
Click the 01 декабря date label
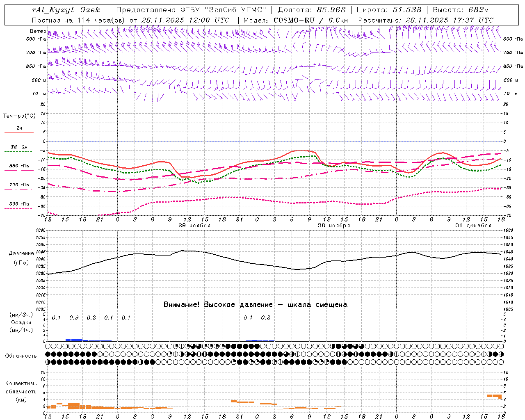click(x=473, y=226)
